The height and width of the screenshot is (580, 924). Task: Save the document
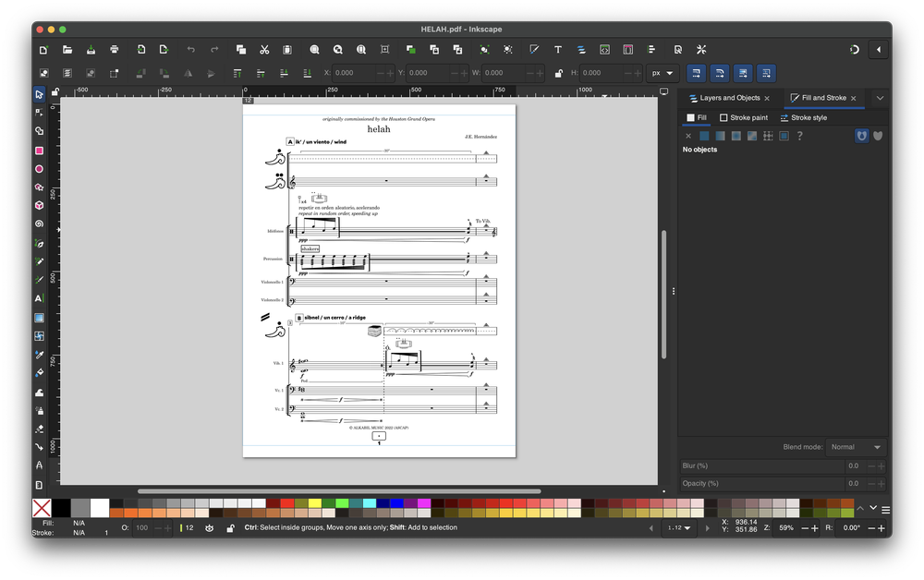point(91,50)
